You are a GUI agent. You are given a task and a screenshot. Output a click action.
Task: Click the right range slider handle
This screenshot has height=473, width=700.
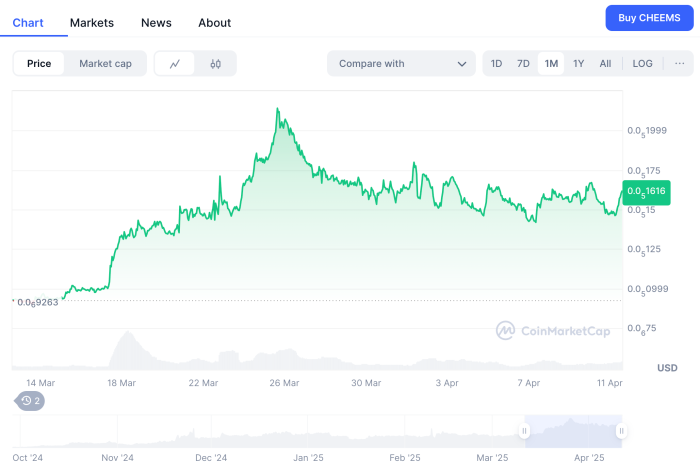[621, 431]
